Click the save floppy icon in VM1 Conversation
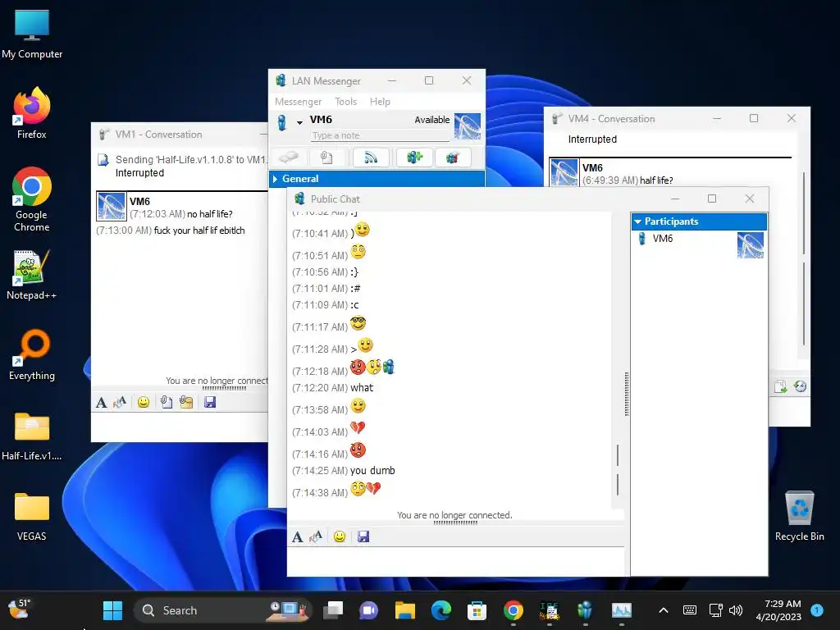 click(210, 402)
